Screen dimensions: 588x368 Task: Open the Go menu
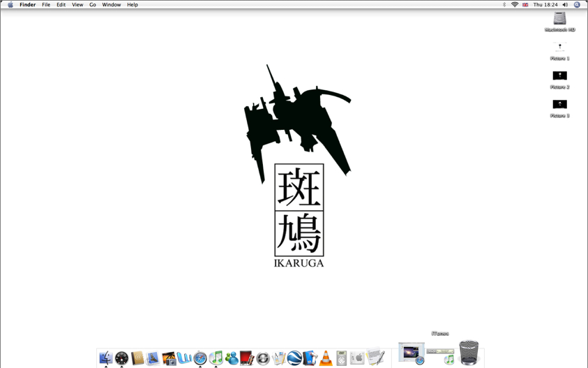point(93,4)
